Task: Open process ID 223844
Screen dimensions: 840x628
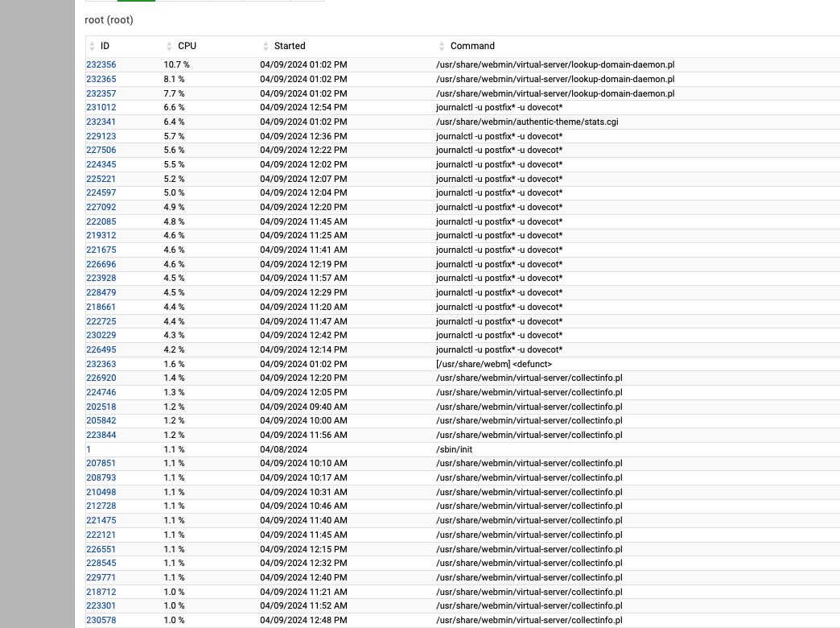Action: coord(101,436)
